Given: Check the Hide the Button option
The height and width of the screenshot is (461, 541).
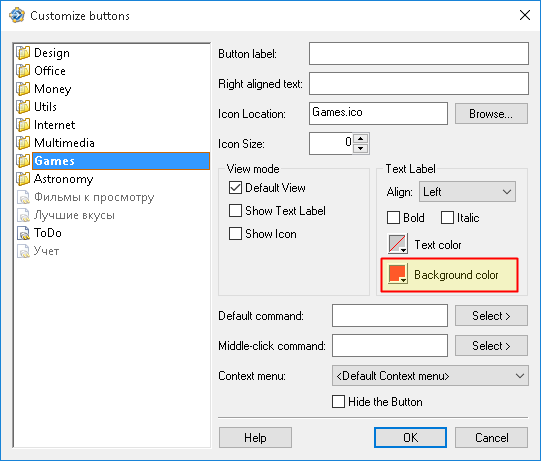Looking at the screenshot, I should pyautogui.click(x=338, y=402).
